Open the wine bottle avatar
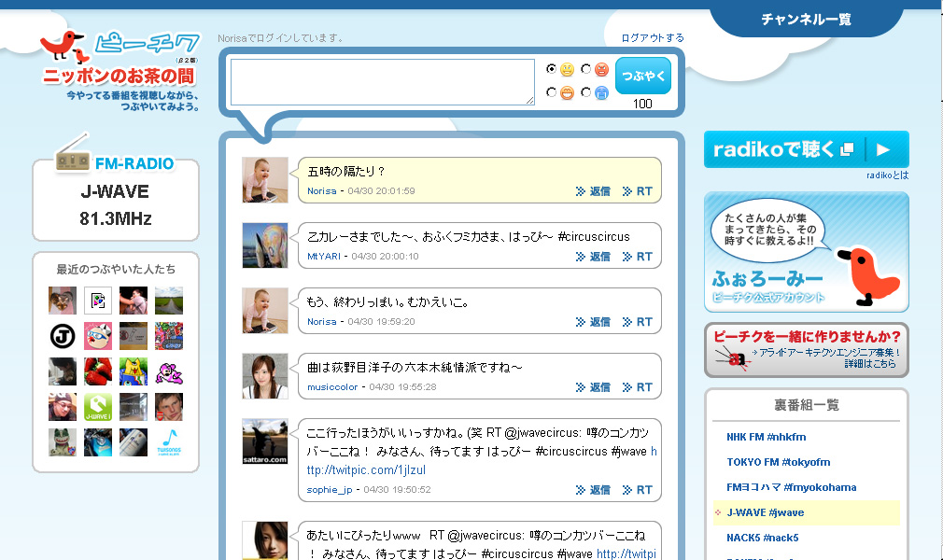Image resolution: width=943 pixels, height=560 pixels. 134,442
